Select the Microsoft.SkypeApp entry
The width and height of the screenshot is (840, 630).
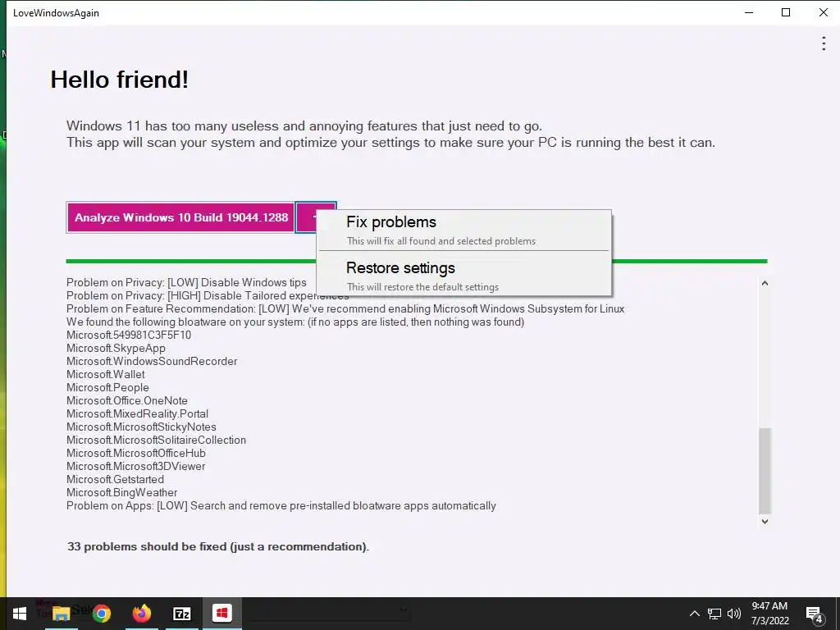pos(116,348)
